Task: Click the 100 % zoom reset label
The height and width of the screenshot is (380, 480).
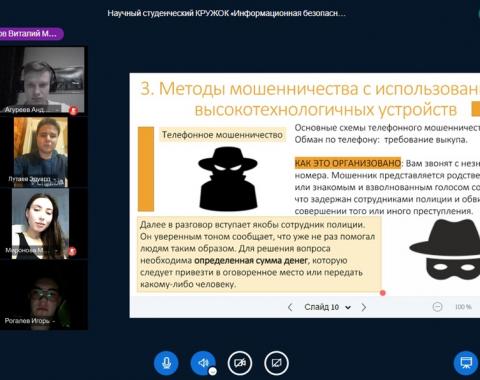Action: [463, 307]
